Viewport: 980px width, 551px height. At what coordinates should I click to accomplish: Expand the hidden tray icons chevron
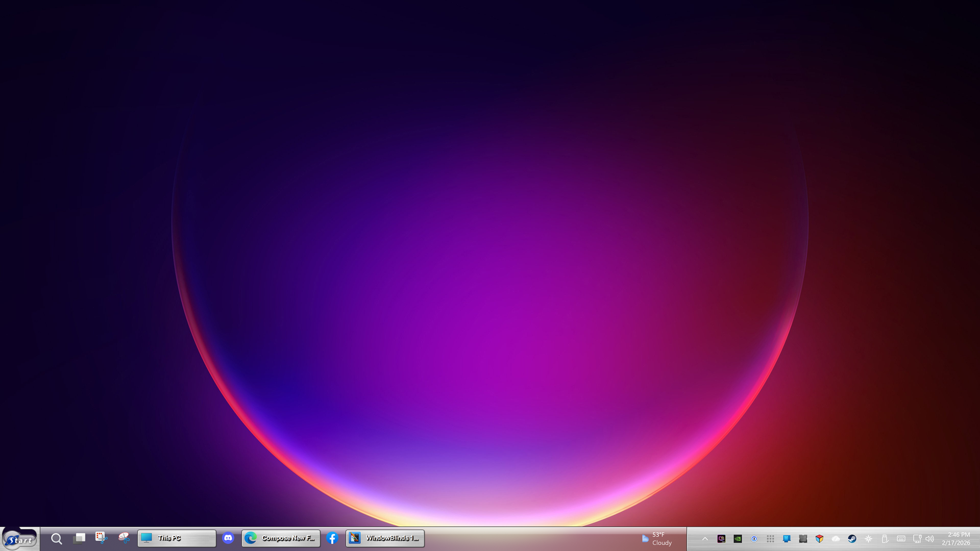coord(705,539)
